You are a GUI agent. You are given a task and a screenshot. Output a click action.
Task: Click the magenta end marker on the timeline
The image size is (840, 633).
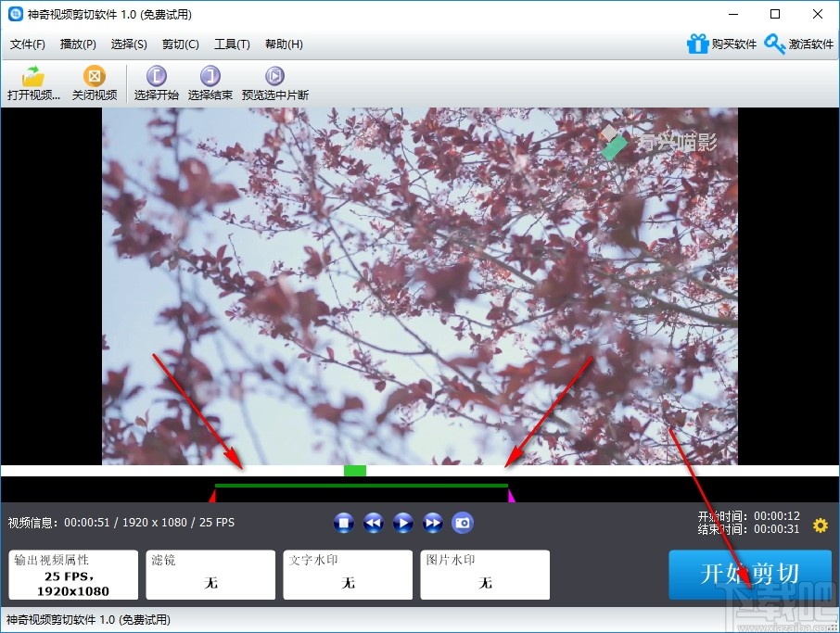tap(511, 495)
